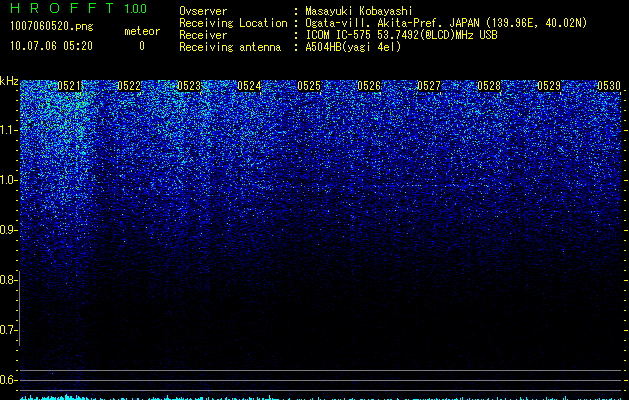Click the date stamp 10.07.06 05:20
The height and width of the screenshot is (400, 629).
point(51,46)
